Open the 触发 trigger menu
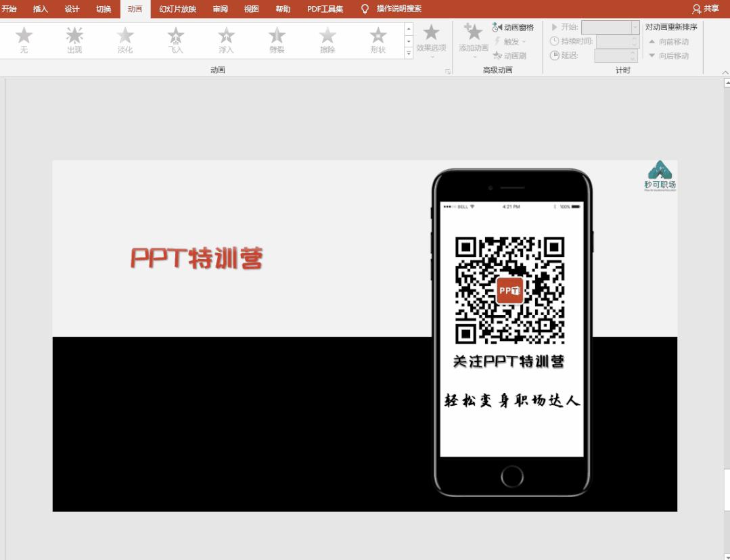Viewport: 730px width, 560px height. [x=510, y=41]
